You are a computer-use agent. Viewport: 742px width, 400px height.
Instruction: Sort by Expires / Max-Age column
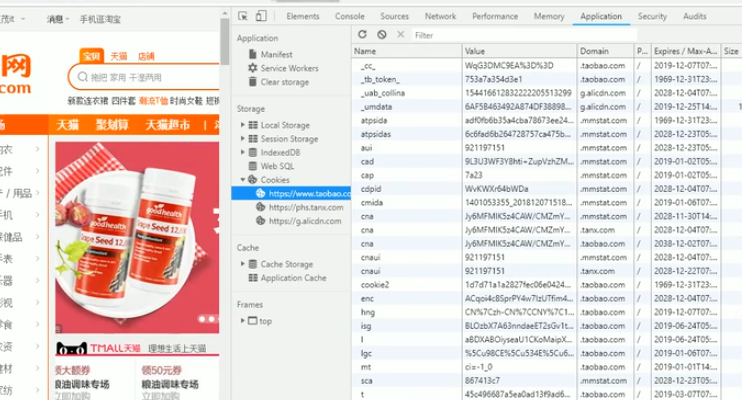click(x=685, y=51)
